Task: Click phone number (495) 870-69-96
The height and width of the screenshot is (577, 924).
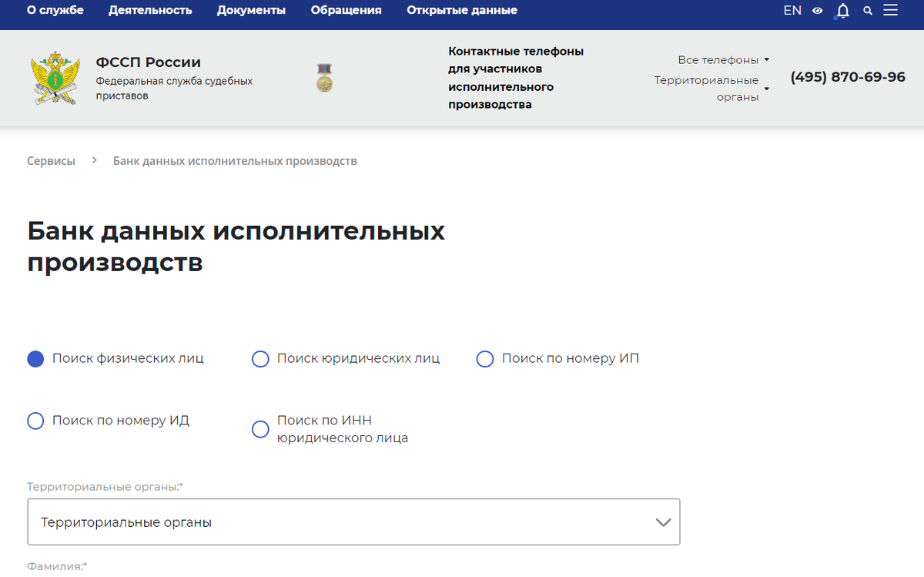Action: tap(848, 77)
